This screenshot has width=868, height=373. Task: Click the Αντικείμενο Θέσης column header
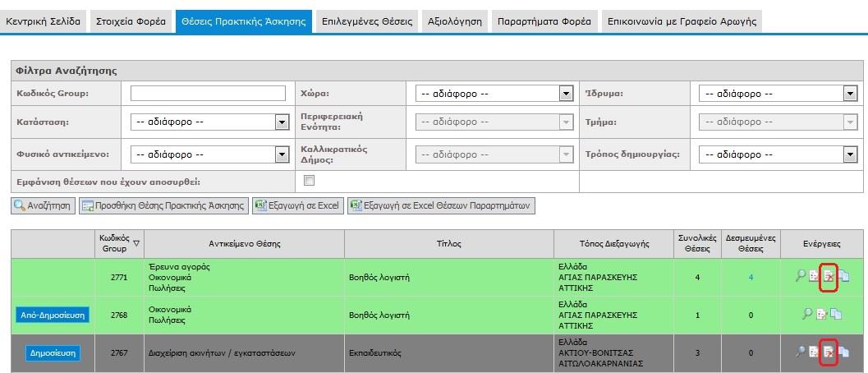(245, 243)
